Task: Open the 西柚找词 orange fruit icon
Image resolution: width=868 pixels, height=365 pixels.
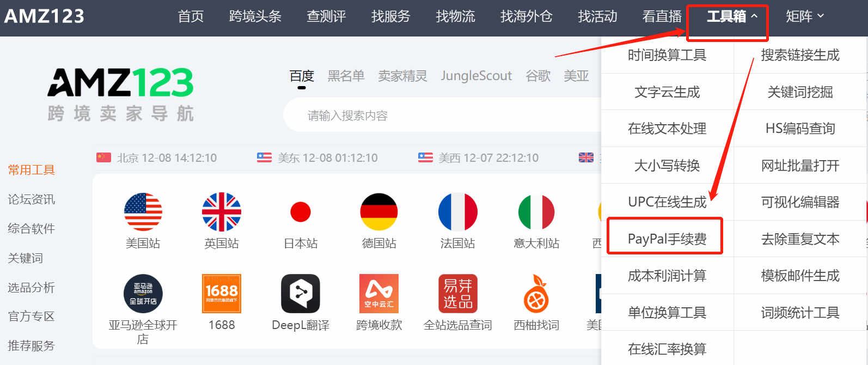Action: 536,294
